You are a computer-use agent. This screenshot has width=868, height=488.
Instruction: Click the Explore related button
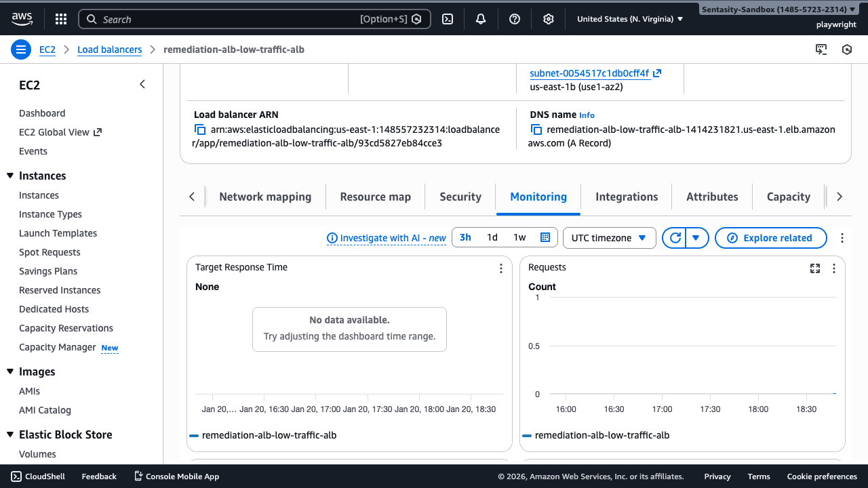click(x=770, y=237)
